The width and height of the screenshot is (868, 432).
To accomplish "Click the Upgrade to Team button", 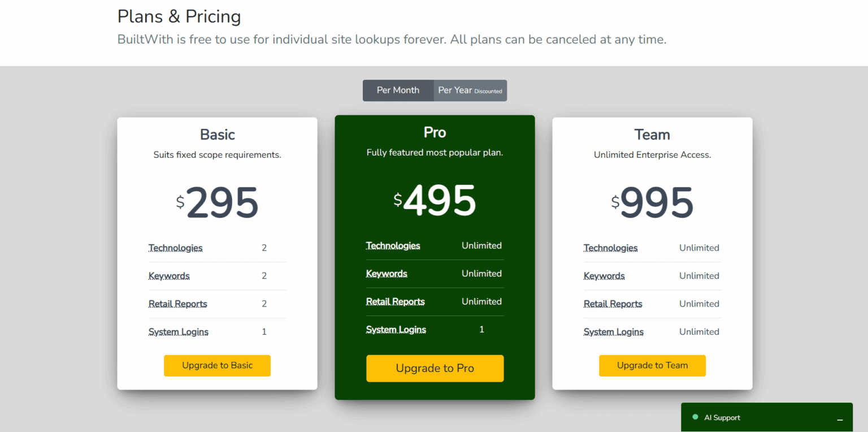I will click(652, 365).
